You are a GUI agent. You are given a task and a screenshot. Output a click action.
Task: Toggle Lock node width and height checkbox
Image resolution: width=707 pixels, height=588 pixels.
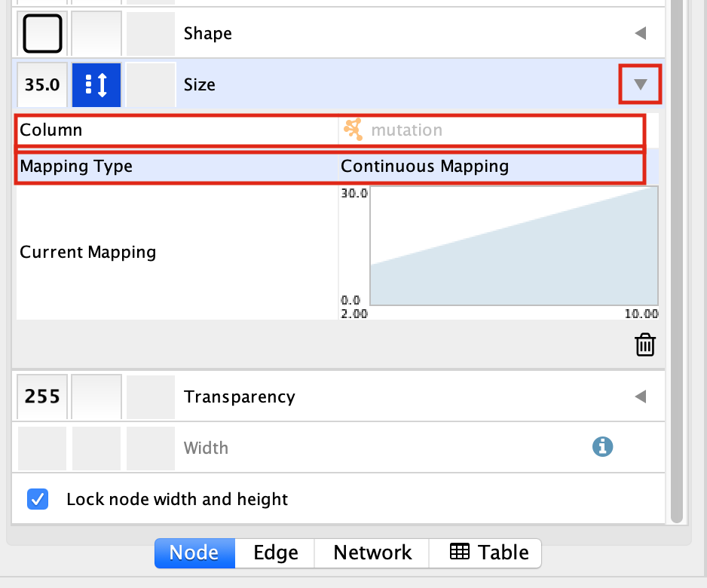pos(38,499)
